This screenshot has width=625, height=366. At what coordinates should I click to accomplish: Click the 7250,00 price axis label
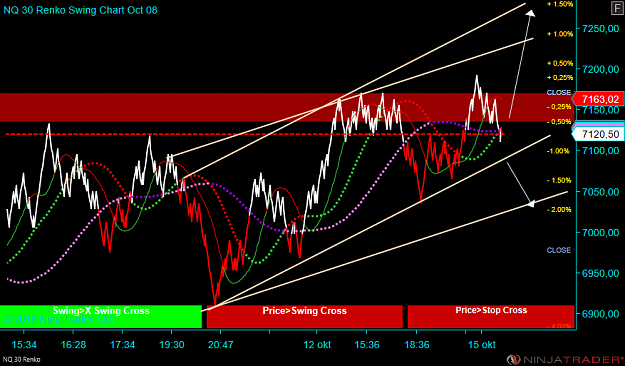pyautogui.click(x=601, y=29)
